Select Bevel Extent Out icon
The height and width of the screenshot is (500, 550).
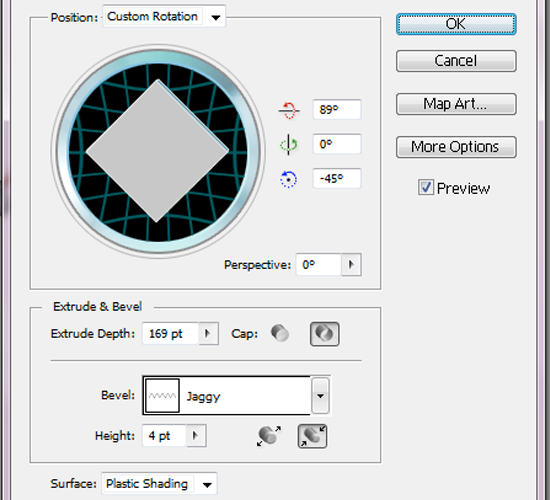pos(269,436)
